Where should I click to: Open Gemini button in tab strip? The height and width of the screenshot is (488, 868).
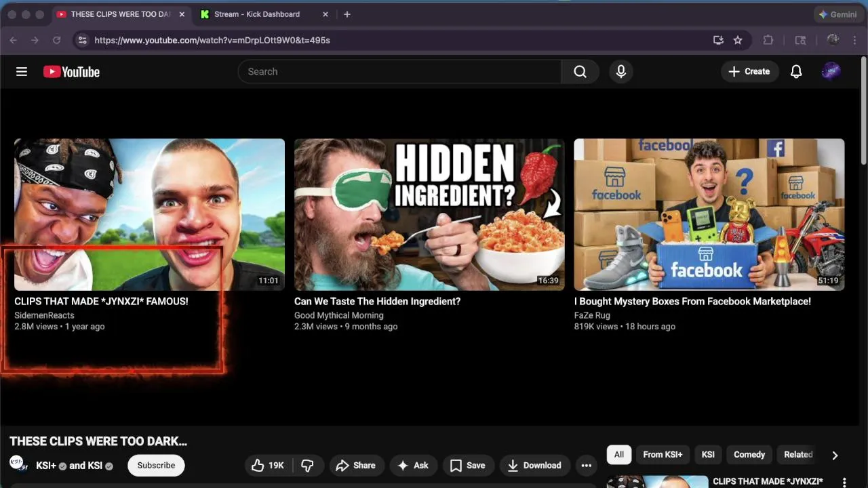(x=837, y=14)
